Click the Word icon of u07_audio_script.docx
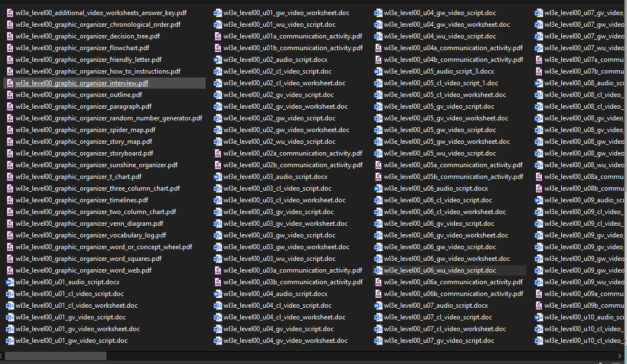This screenshot has width=627, height=364. click(378, 305)
